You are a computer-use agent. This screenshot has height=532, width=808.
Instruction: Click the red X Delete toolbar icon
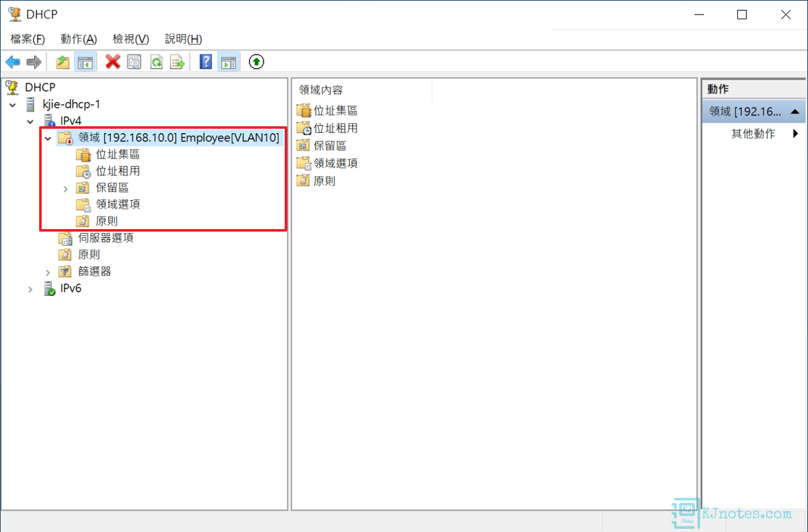point(113,62)
